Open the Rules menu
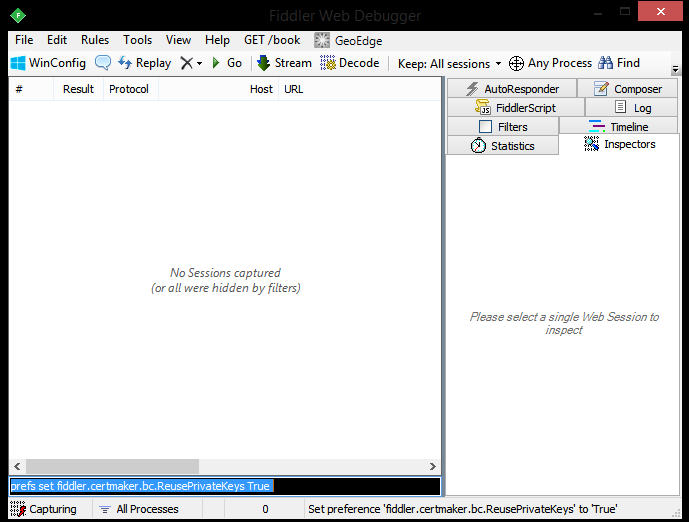The width and height of the screenshot is (689, 522). click(95, 40)
